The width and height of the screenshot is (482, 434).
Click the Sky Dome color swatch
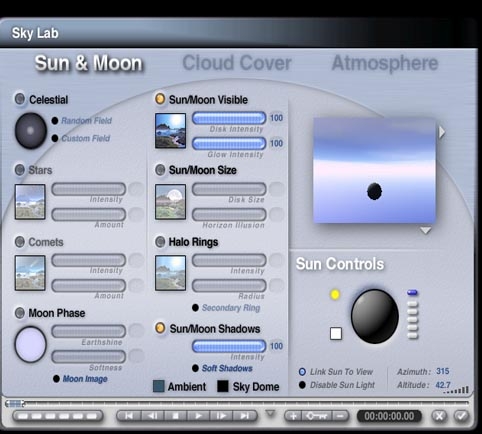[x=223, y=386]
